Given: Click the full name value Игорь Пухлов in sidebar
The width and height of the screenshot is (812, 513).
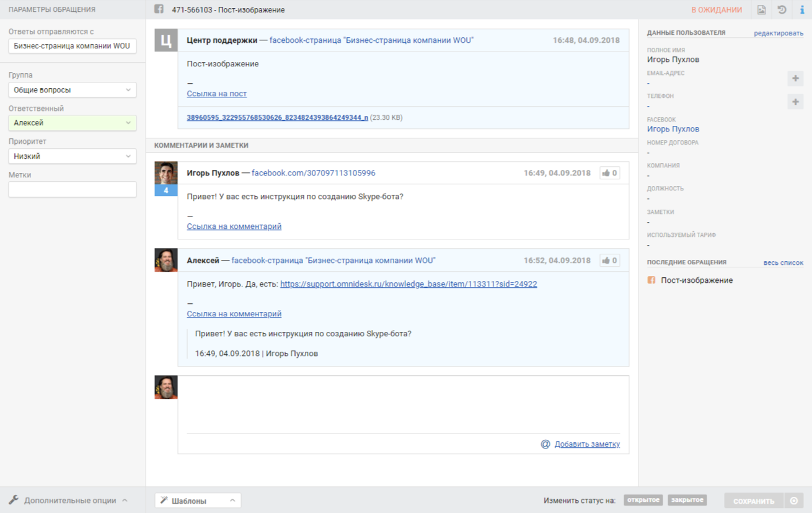Looking at the screenshot, I should tap(673, 60).
